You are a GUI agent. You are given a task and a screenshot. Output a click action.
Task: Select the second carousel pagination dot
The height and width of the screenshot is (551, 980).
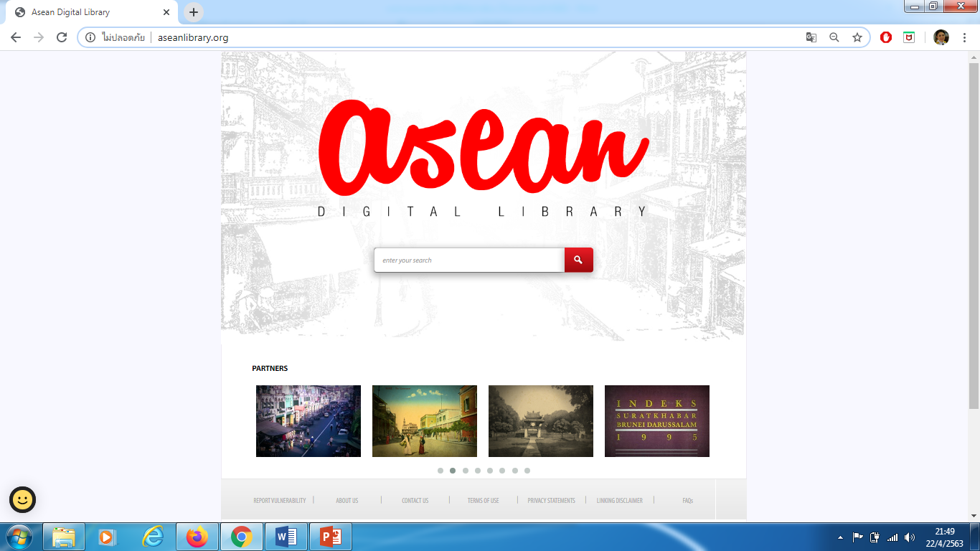point(453,471)
